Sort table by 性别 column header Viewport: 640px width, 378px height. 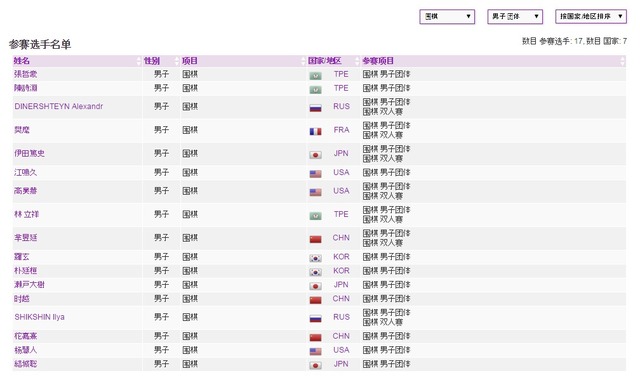[x=152, y=61]
